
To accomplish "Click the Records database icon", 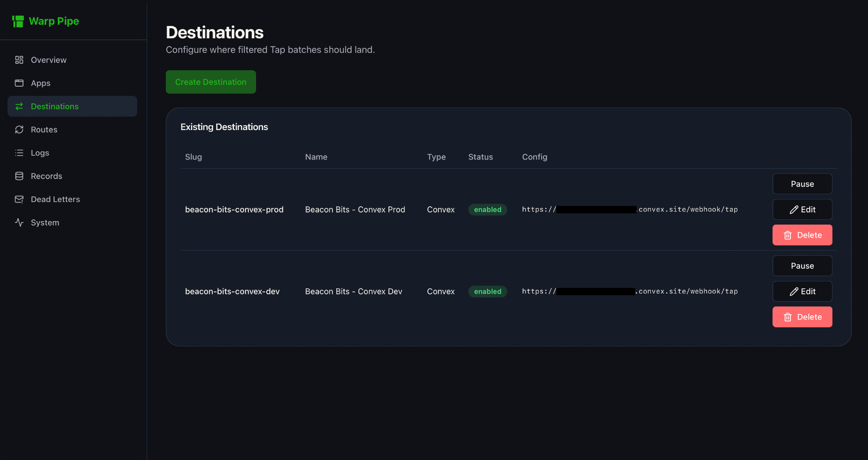I will click(x=19, y=176).
